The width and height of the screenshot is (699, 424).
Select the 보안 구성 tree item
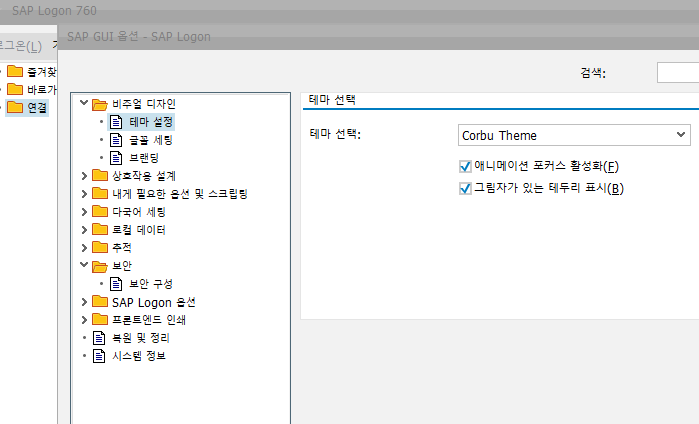pos(151,284)
